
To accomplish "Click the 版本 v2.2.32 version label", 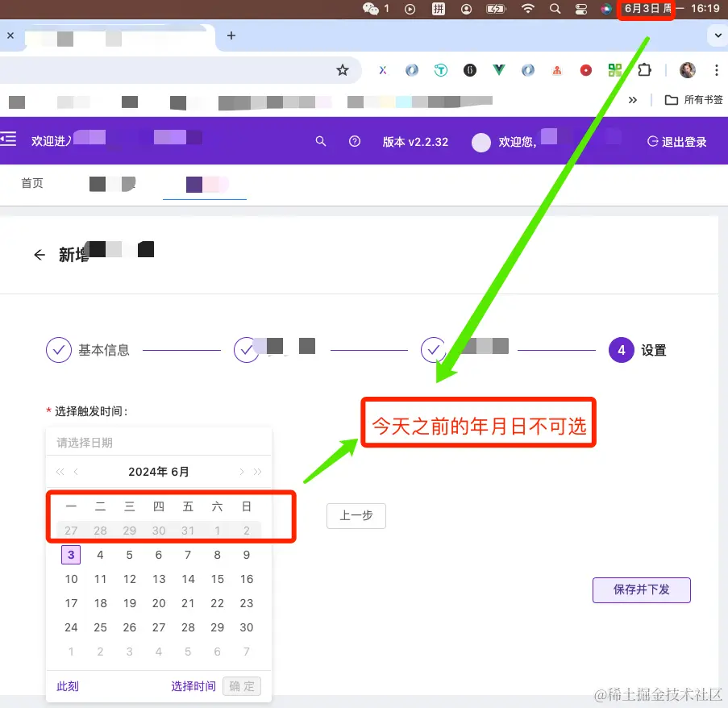I will 415,142.
